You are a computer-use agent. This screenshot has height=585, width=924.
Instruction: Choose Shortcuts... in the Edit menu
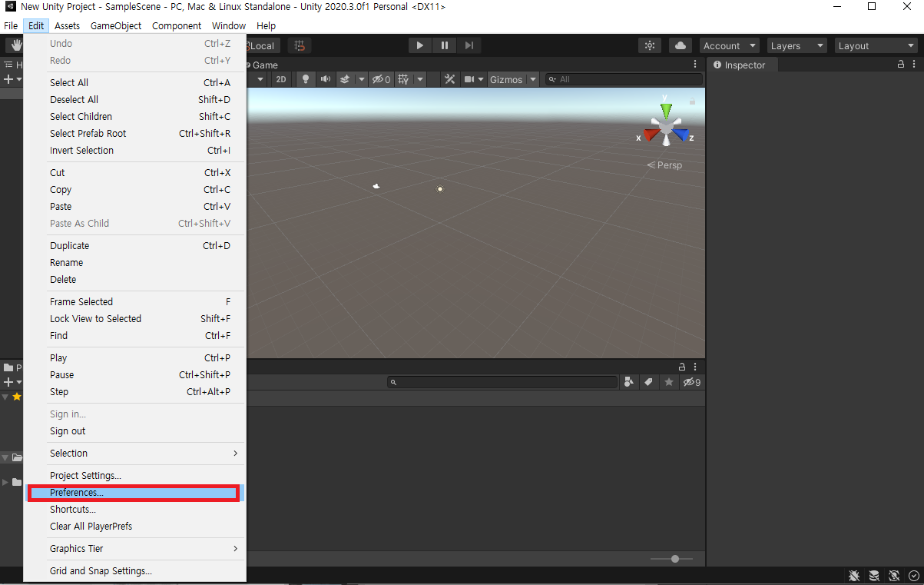[x=134, y=510]
